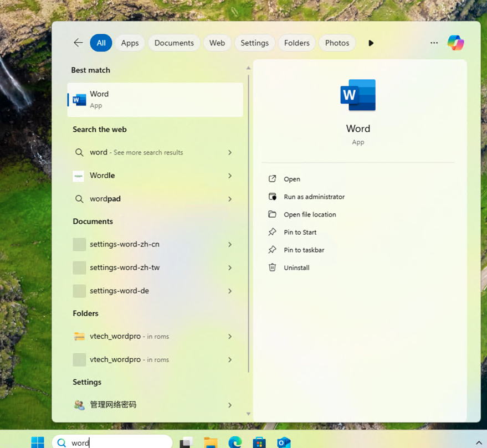Expand more filter tabs with the arrow

371,43
